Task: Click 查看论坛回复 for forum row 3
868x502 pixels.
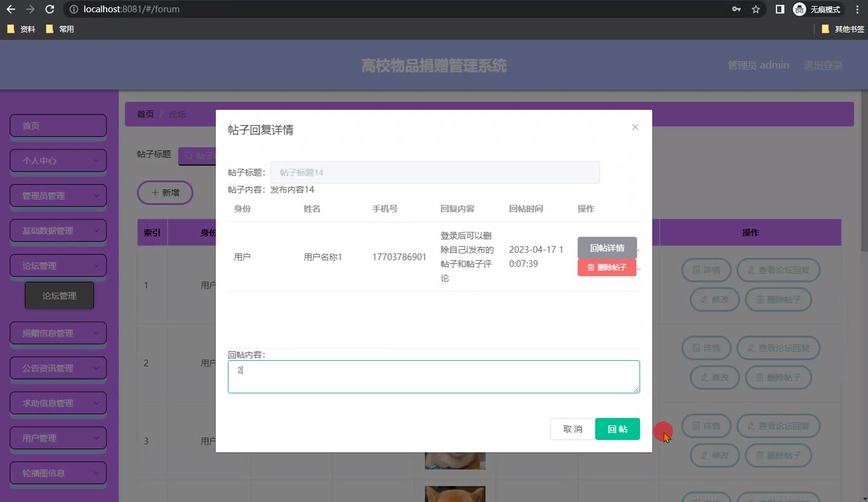Action: click(779, 426)
